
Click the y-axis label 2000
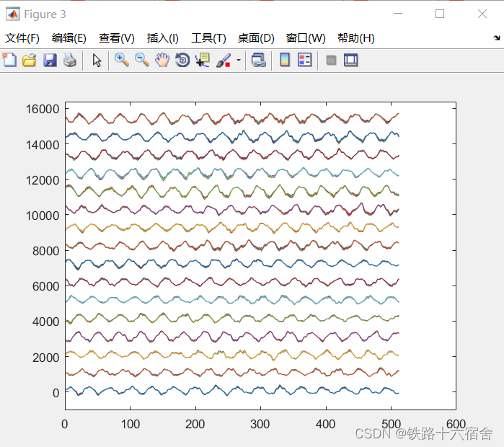(x=45, y=358)
